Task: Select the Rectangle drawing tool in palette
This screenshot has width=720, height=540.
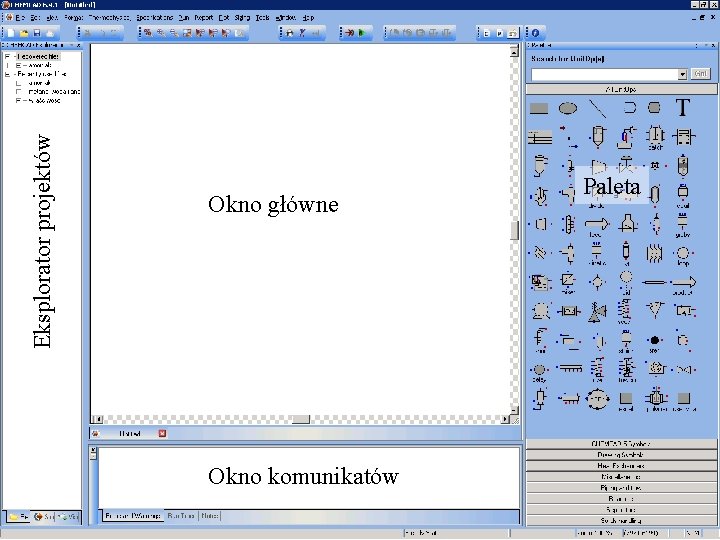Action: pyautogui.click(x=539, y=108)
